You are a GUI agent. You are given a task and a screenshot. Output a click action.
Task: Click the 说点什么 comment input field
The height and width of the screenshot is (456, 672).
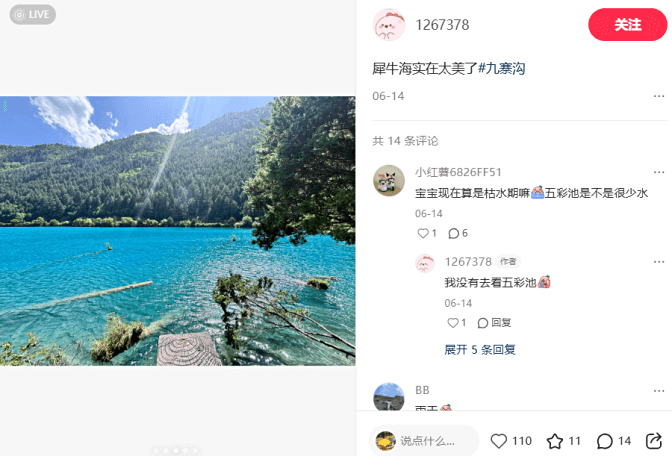pos(423,441)
